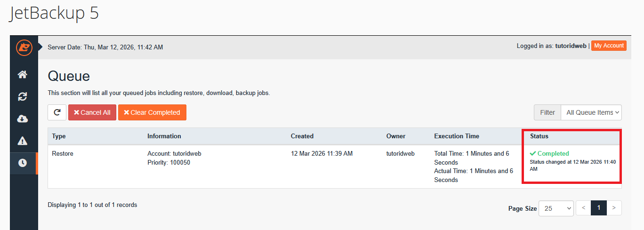Click the JetBackup 5 title
The width and height of the screenshot is (644, 230).
click(x=54, y=13)
